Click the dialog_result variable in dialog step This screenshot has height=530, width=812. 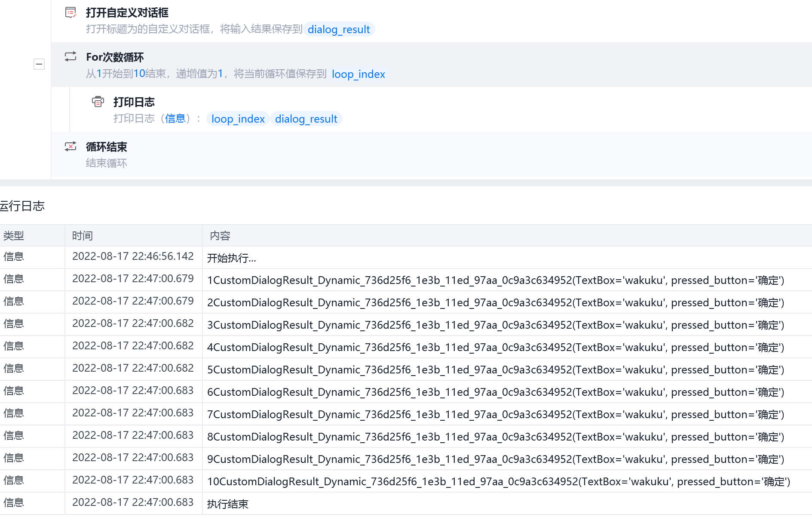click(x=339, y=29)
